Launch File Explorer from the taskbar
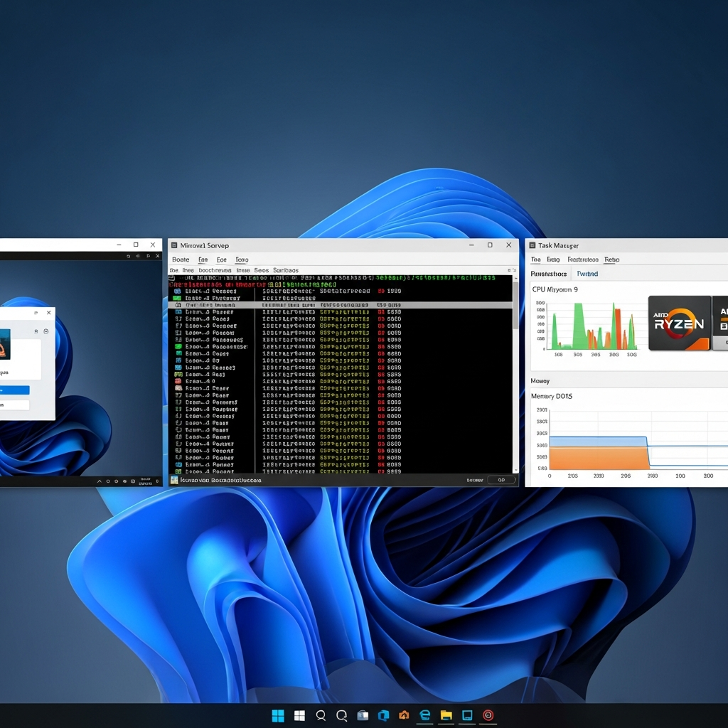Image resolution: width=728 pixels, height=728 pixels. tap(446, 715)
